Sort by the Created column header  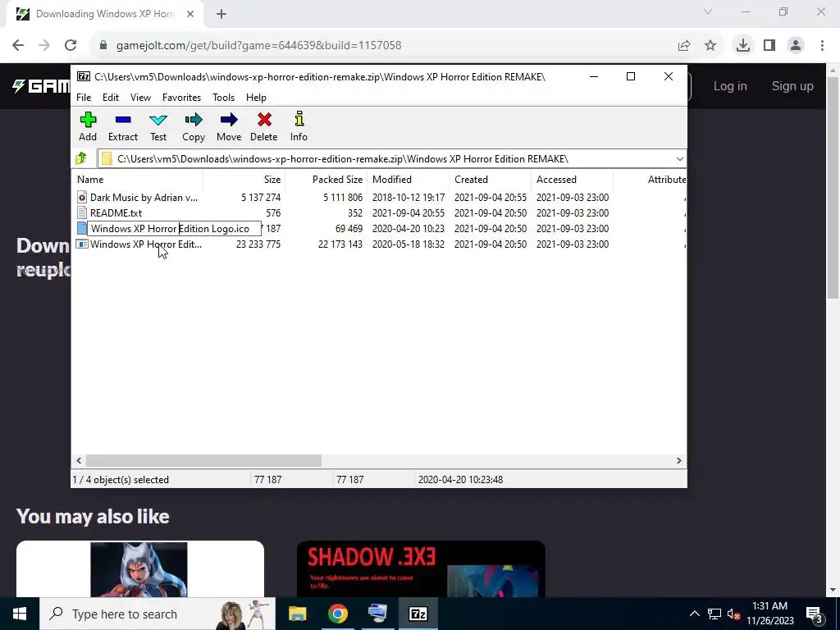[x=491, y=180]
